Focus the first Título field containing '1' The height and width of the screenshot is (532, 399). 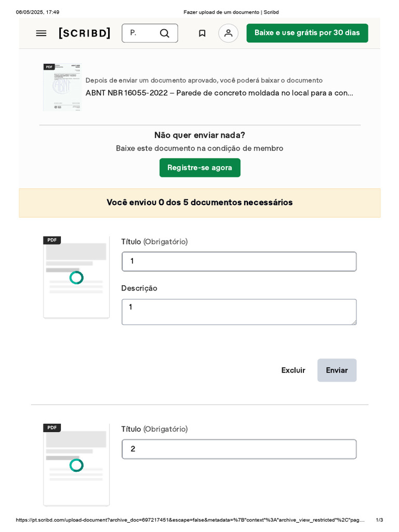[239, 261]
